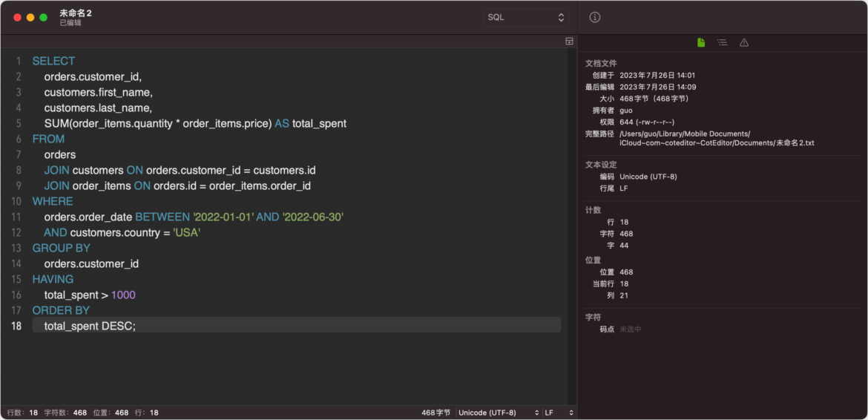Click the column value 21 in inspector
The width and height of the screenshot is (868, 420).
(624, 295)
